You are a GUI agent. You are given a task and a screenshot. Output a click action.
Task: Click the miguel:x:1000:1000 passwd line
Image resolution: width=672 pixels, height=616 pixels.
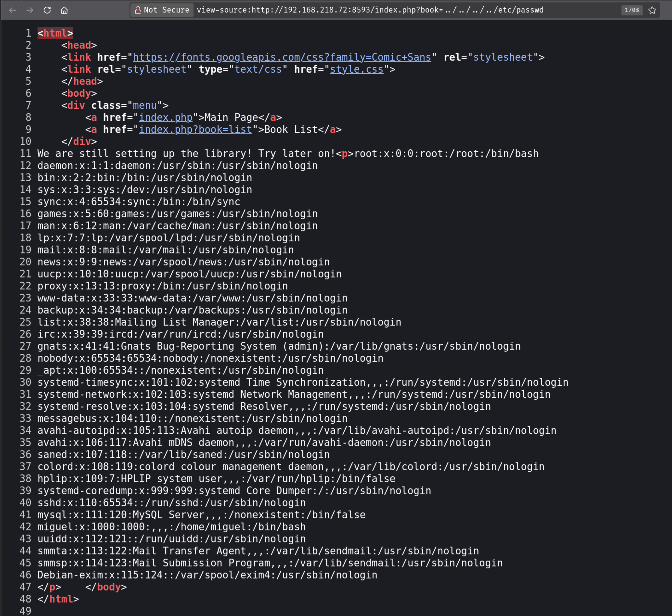pos(172,527)
